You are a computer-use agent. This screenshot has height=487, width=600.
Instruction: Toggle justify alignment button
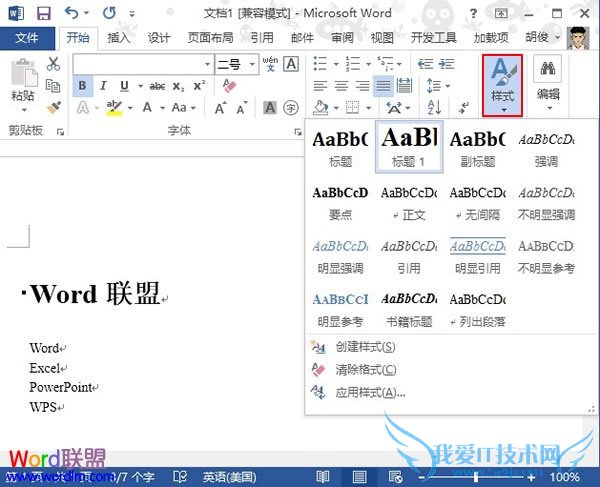[383, 86]
